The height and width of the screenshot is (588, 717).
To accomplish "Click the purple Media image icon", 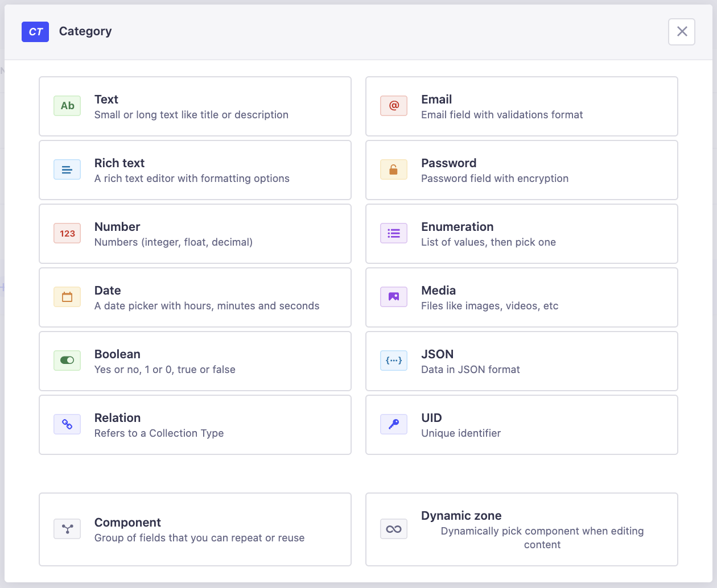I will [394, 297].
